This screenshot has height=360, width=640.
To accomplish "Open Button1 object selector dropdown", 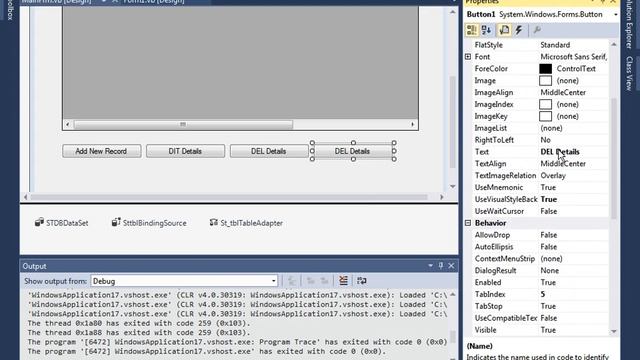I will tap(615, 15).
